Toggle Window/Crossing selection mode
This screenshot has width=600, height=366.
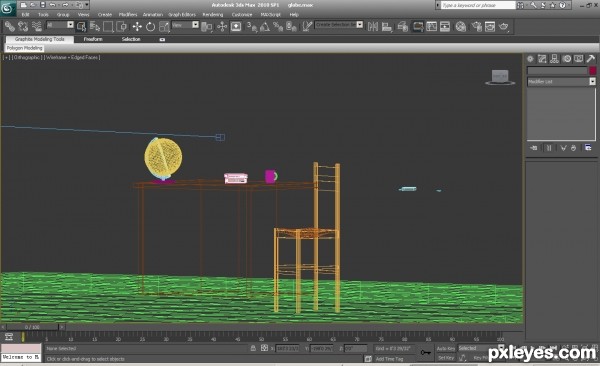pyautogui.click(x=122, y=26)
